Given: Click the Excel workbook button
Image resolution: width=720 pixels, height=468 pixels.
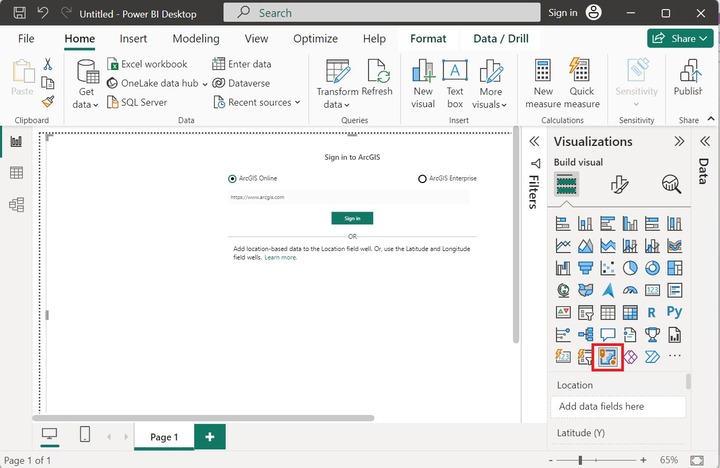Looking at the screenshot, I should point(147,64).
